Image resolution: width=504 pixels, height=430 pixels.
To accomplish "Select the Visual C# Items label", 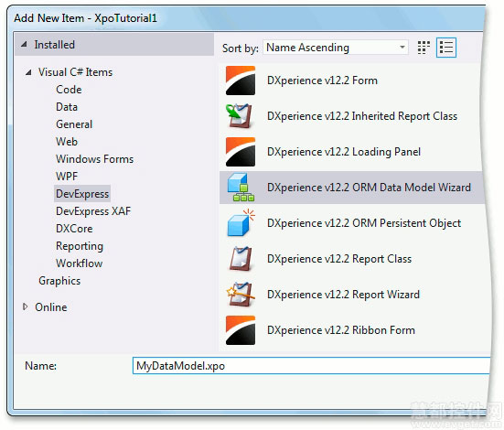I will pyautogui.click(x=76, y=72).
